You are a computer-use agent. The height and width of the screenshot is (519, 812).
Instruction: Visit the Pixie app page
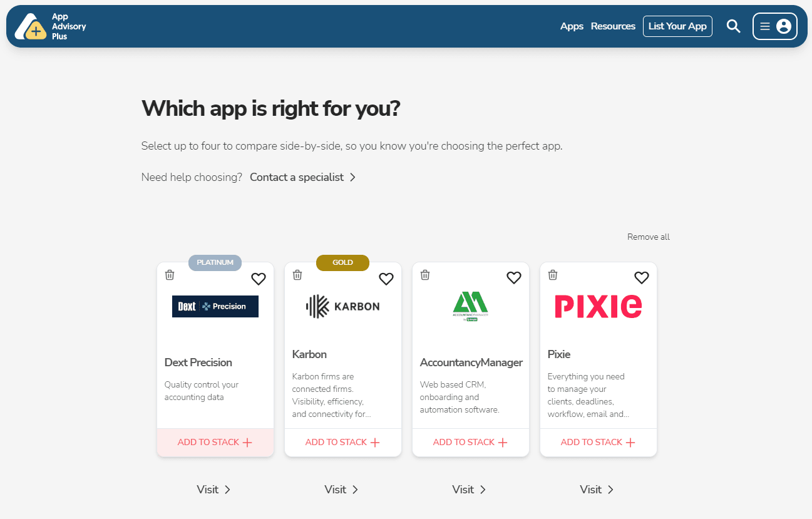597,490
